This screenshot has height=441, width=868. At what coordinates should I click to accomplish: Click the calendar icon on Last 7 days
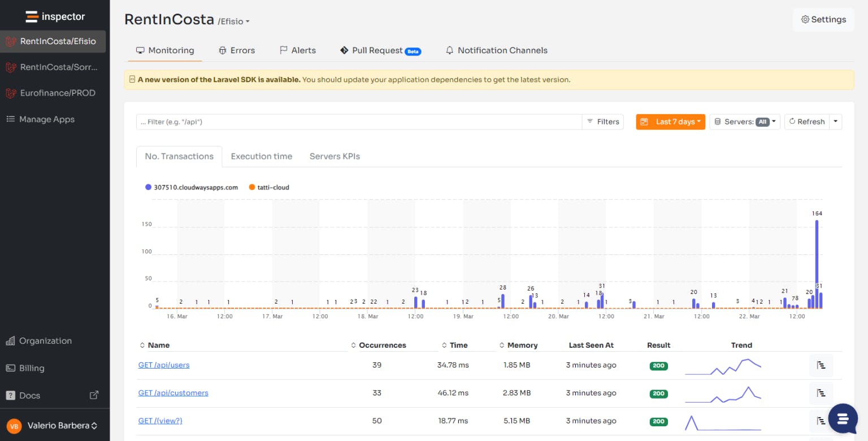(644, 122)
